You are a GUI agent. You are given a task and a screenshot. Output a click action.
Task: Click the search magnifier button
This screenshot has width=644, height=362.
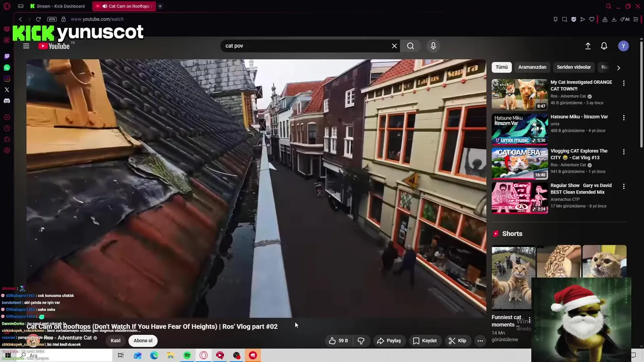[411, 46]
